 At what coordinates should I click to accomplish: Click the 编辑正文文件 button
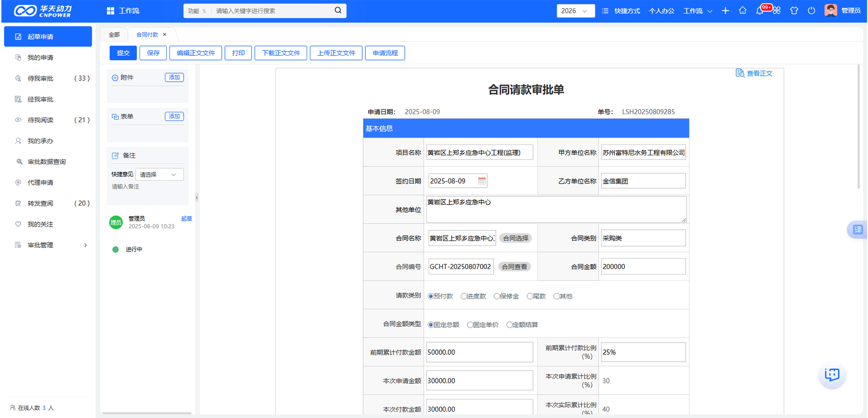click(x=195, y=53)
